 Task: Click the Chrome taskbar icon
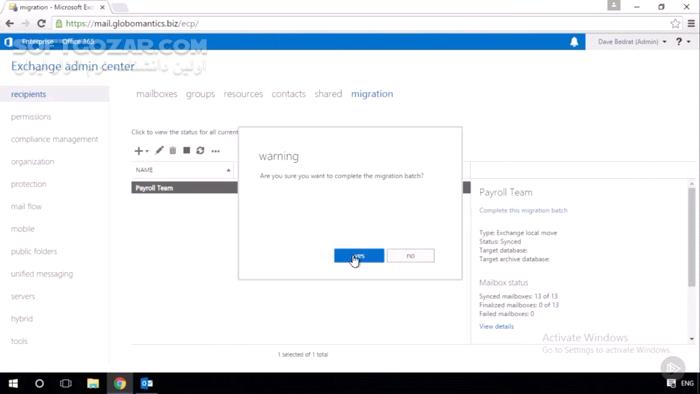pos(120,383)
